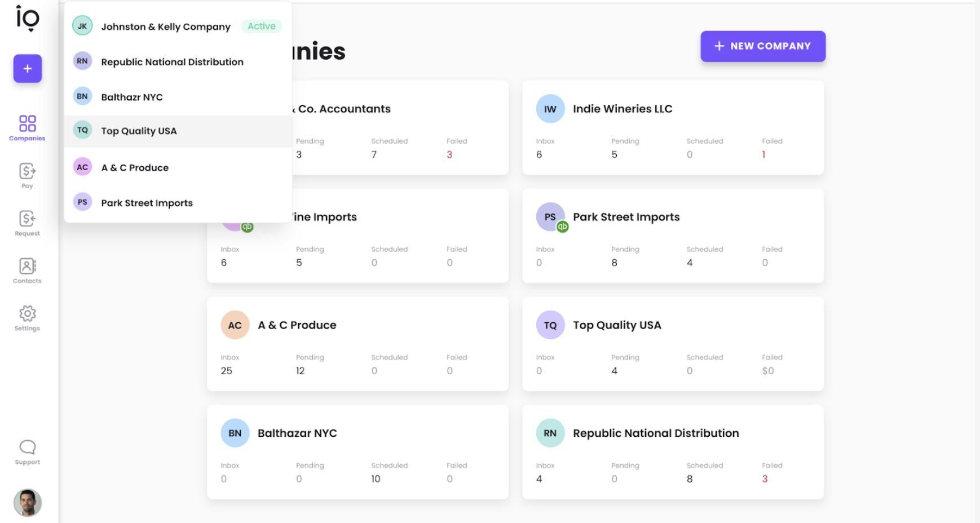Open the Request section from the sidebar
Screen dimensions: 980x523
click(27, 223)
